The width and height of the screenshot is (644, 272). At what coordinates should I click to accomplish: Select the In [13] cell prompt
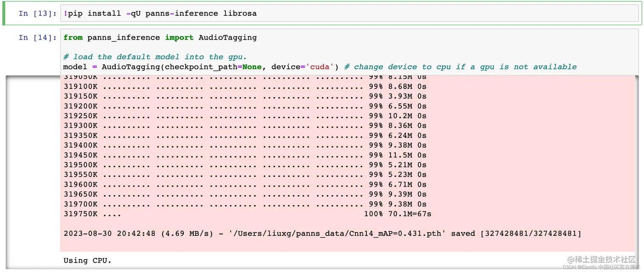(37, 13)
